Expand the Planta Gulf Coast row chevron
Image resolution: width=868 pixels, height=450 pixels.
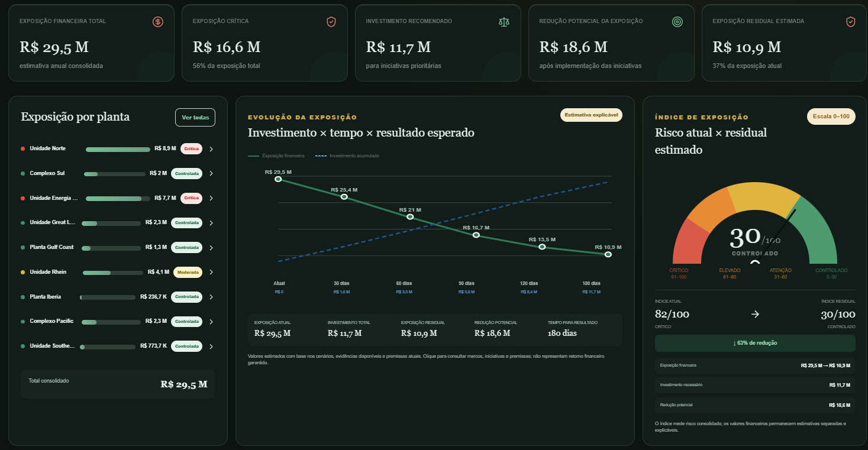[211, 247]
